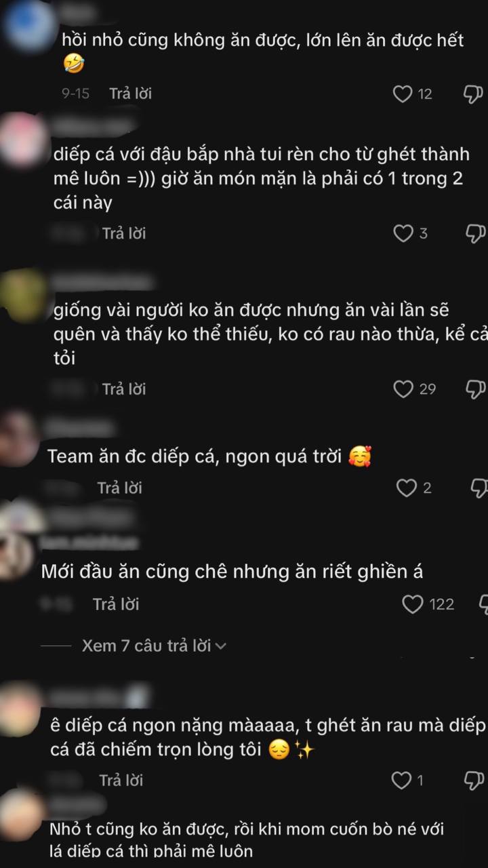Like the 'diếp cá với đậu bắp' comment
The height and width of the screenshot is (868, 488).
403,234
